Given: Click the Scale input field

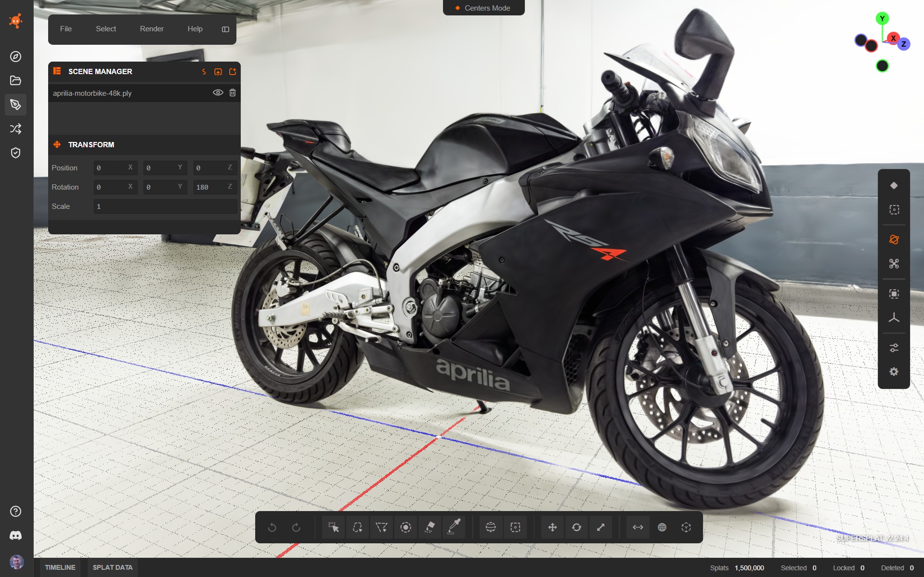Looking at the screenshot, I should click(x=165, y=206).
